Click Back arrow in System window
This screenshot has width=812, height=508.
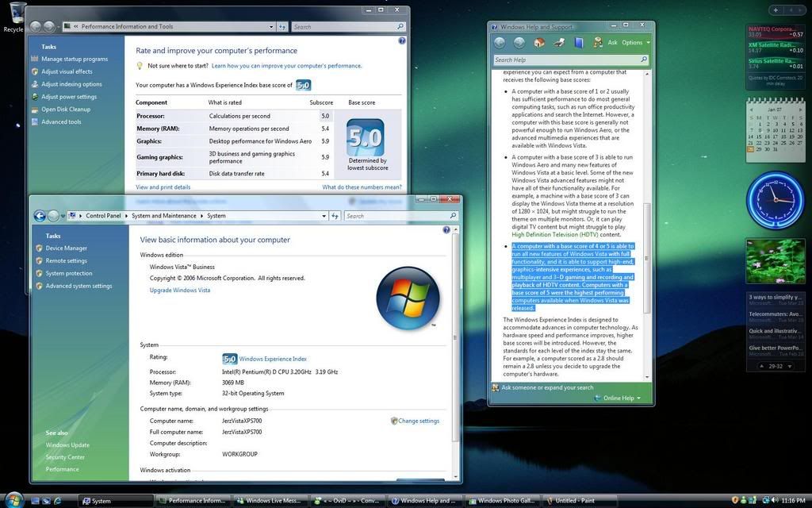coord(40,216)
